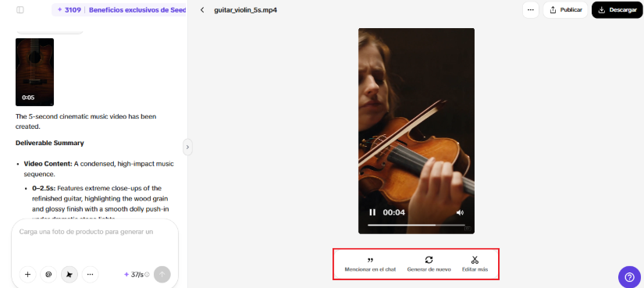
Task: Toggle the cursor selection tool button
Action: [69, 275]
